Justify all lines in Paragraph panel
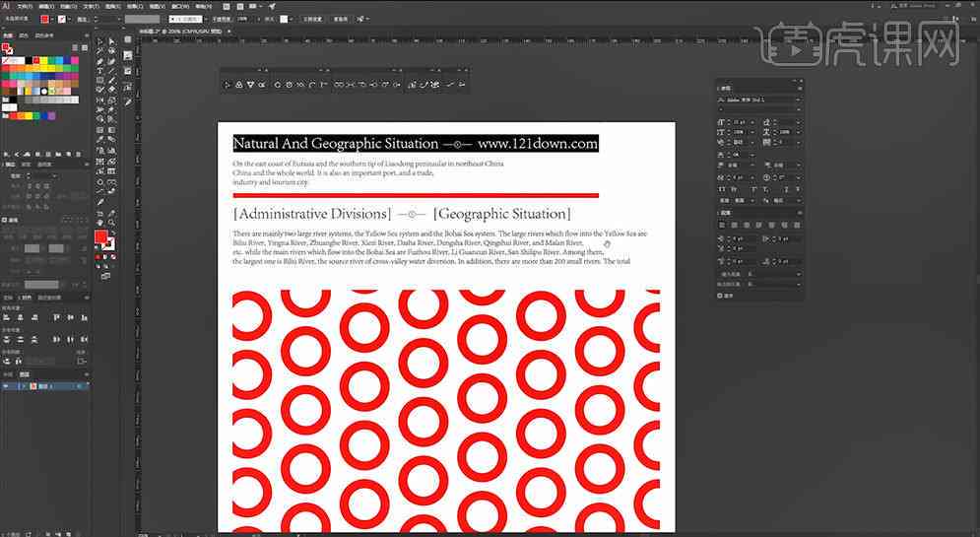980x537 pixels. 796,225
